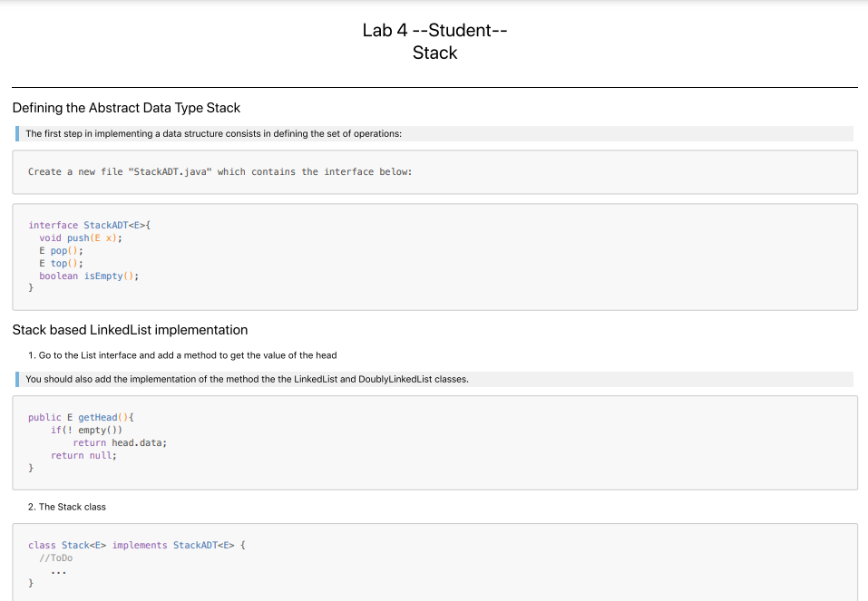
Task: Click the "Lab 4 --Student--" title
Action: [434, 30]
